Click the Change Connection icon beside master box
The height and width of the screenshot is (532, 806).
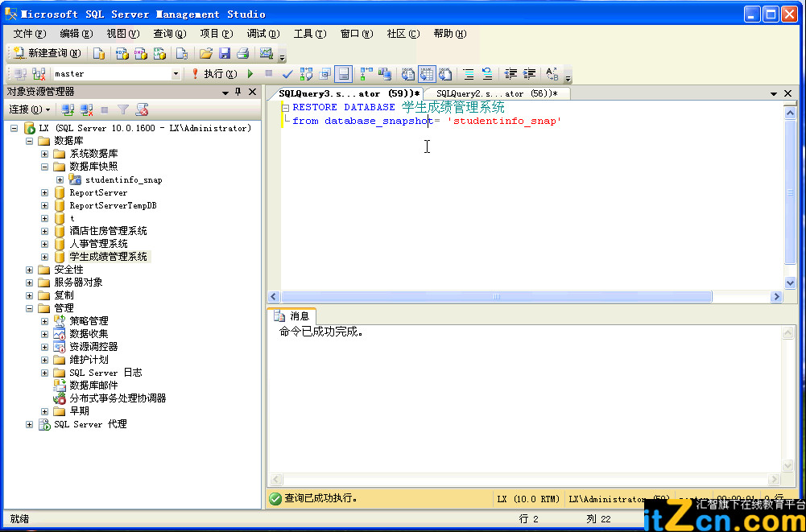(39, 74)
